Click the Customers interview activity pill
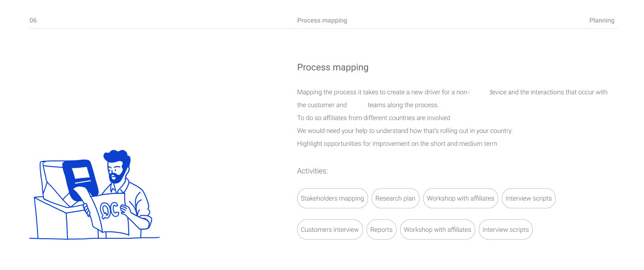This screenshot has width=644, height=270. tap(330, 230)
